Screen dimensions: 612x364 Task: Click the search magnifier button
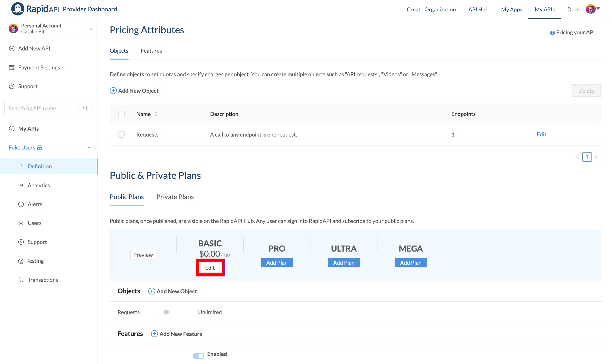(x=86, y=108)
